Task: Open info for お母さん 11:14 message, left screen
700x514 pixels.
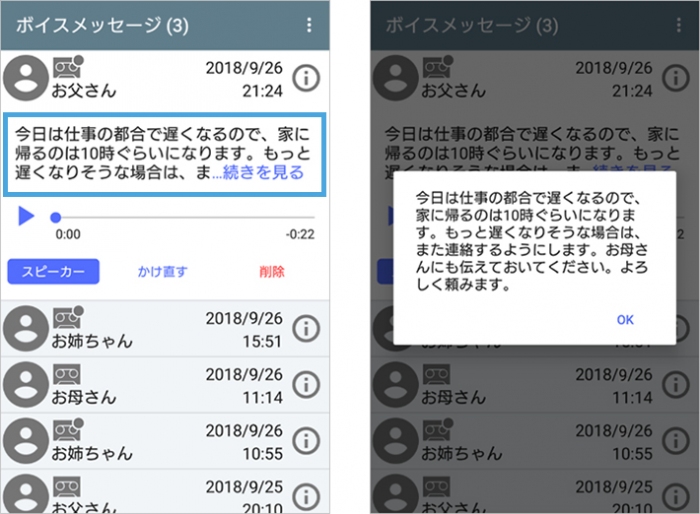Action: pyautogui.click(x=306, y=385)
